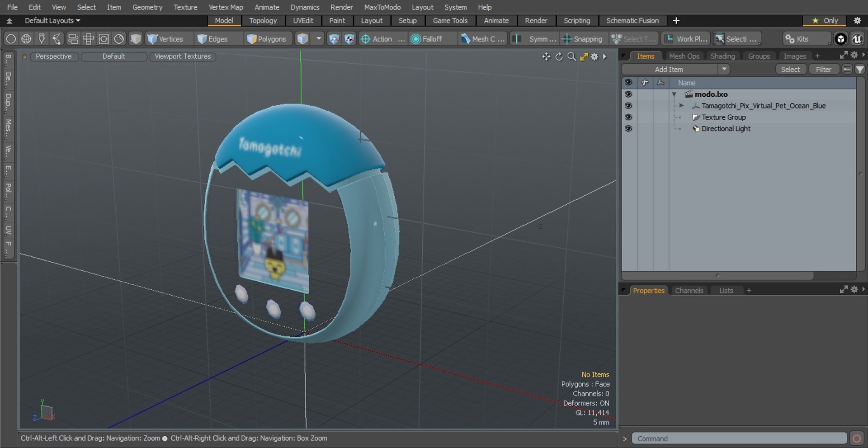Toggle Snapping

[x=582, y=39]
